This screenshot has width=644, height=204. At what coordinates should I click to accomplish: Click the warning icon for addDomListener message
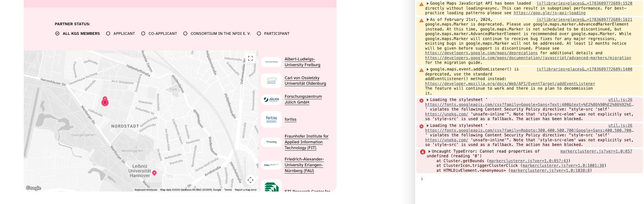[421, 70]
